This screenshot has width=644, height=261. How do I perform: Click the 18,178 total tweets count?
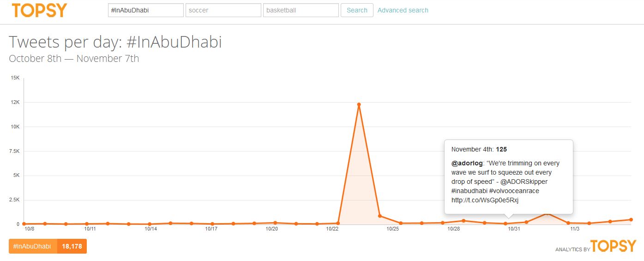[x=72, y=246]
